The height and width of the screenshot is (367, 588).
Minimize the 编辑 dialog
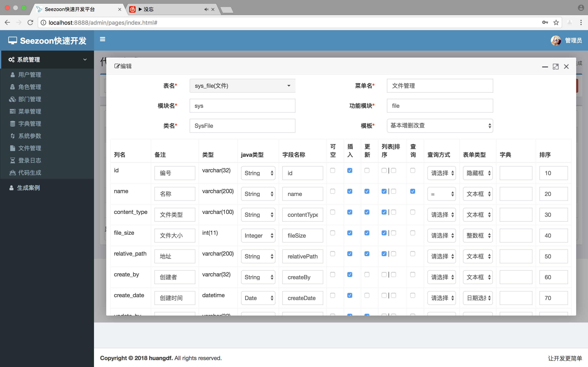pos(545,67)
